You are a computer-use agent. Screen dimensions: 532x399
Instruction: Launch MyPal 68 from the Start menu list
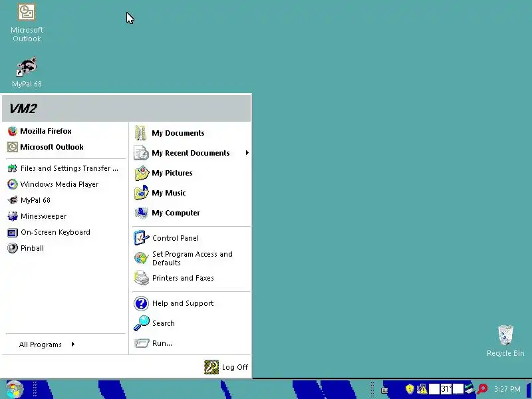66,200
